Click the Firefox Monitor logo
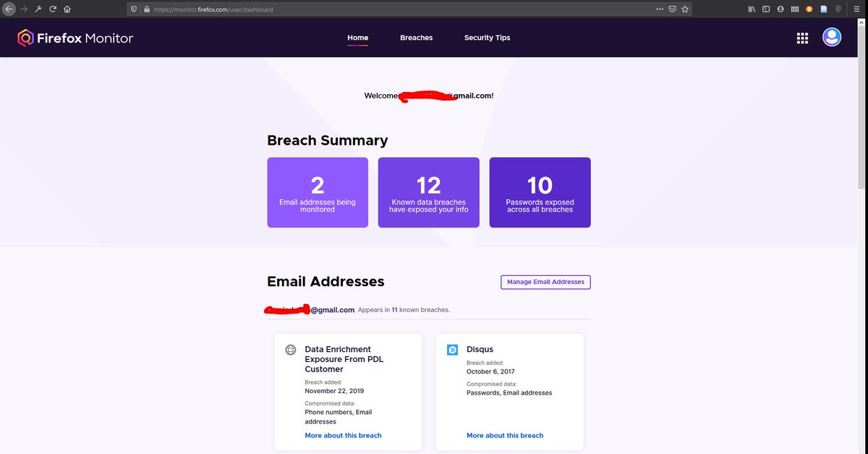Screen dimensions: 868x454 75,37
